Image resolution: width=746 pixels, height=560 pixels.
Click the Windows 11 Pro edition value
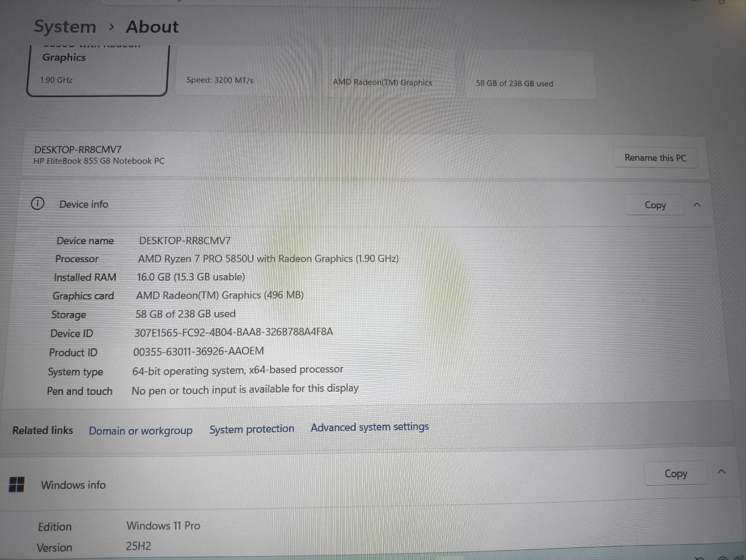coord(163,525)
